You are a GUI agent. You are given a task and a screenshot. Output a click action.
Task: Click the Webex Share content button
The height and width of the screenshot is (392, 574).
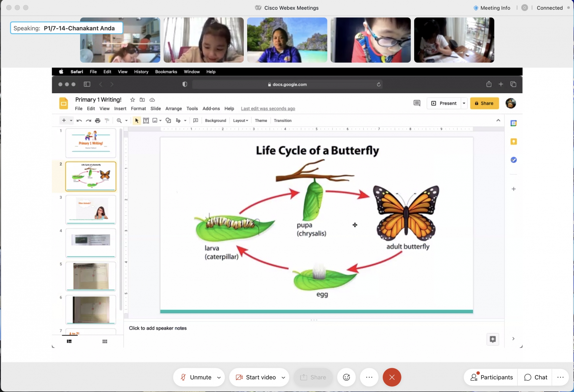[313, 377]
